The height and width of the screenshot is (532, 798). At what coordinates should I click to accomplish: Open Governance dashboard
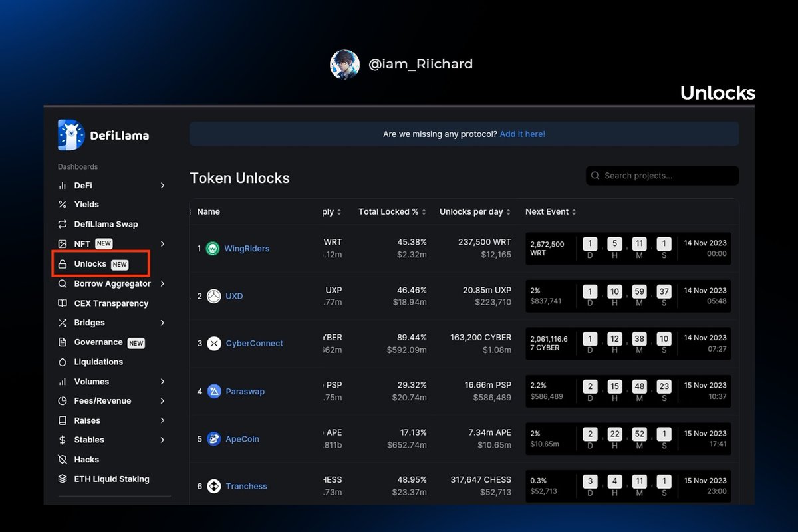[x=98, y=342]
